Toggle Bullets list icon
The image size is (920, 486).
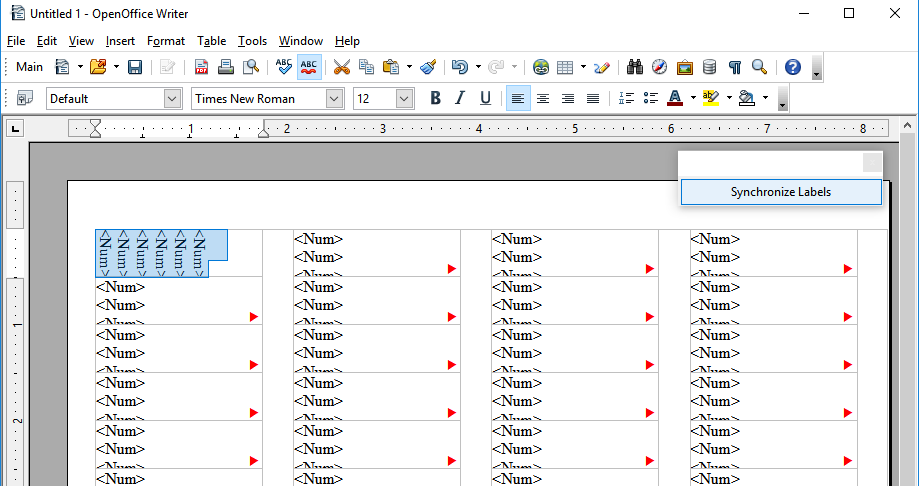(651, 98)
